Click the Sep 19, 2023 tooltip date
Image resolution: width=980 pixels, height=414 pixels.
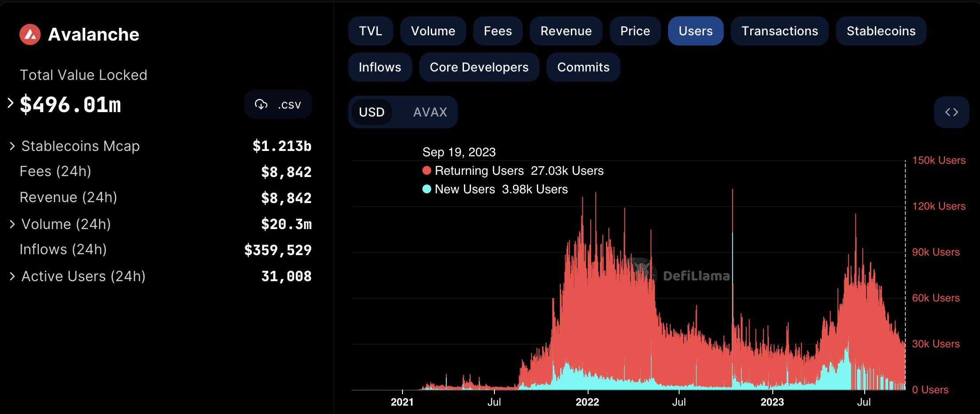tap(459, 152)
